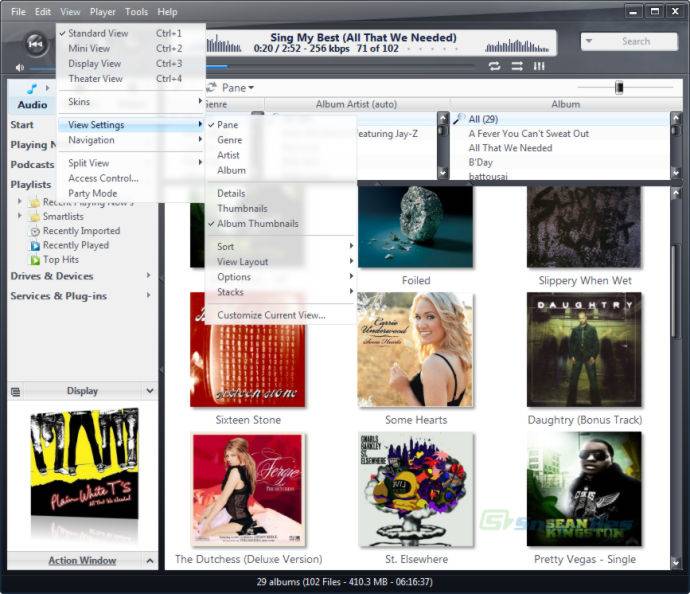The image size is (690, 594).
Task: Expand the Drives & Devices section
Action: [x=148, y=275]
